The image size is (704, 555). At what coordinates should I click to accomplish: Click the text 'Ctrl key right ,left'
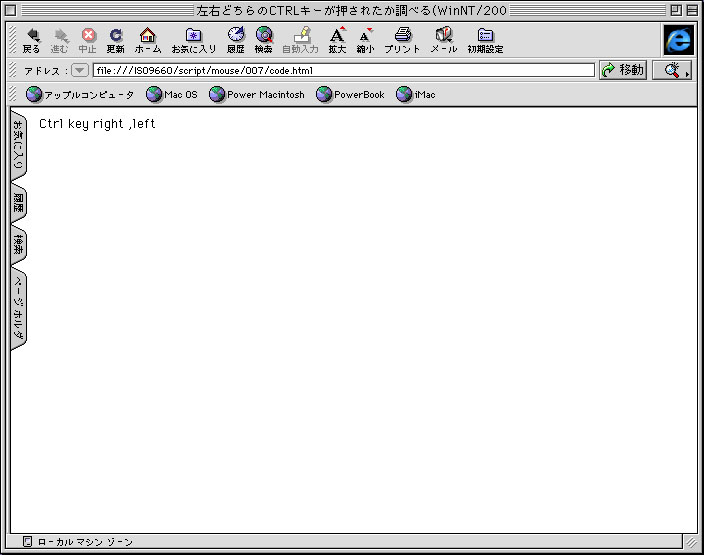(97, 123)
